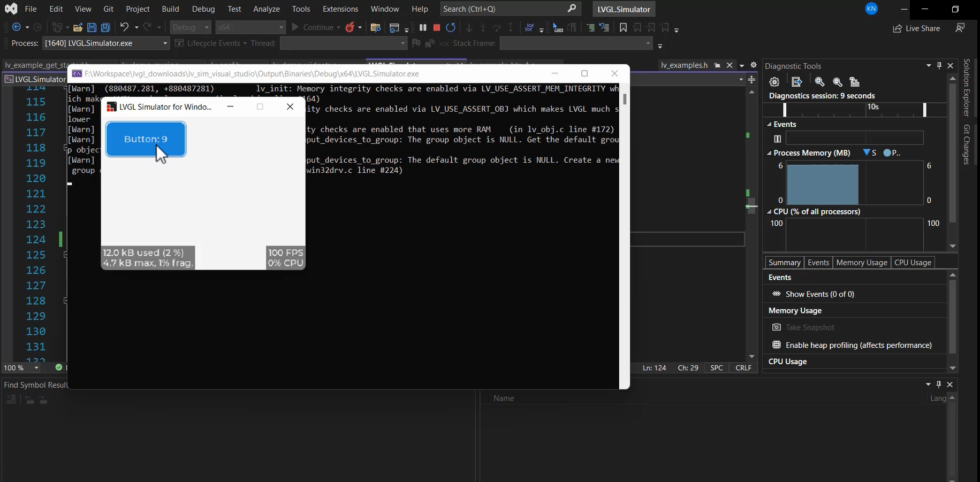
Task: Switch to the Memory Usage tab
Action: point(862,262)
